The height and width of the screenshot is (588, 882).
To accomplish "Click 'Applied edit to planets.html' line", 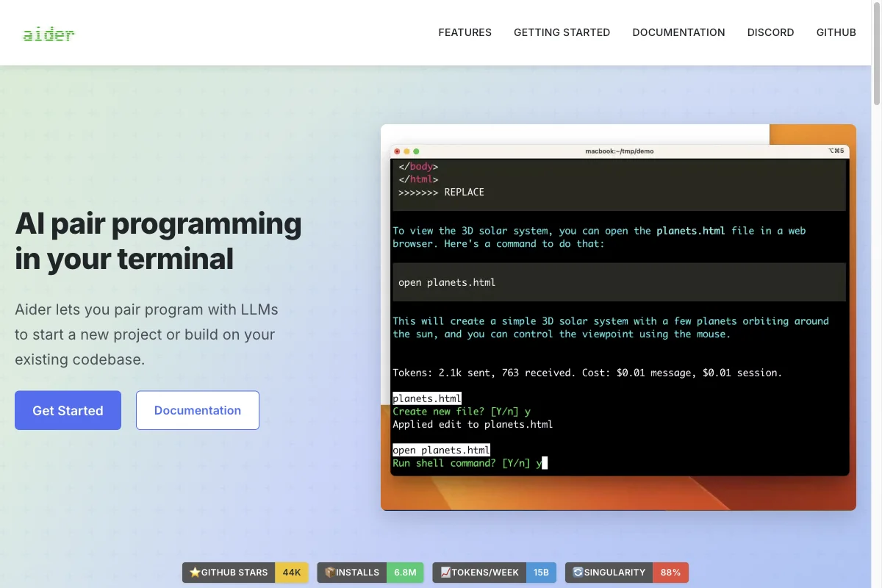I will [x=473, y=424].
